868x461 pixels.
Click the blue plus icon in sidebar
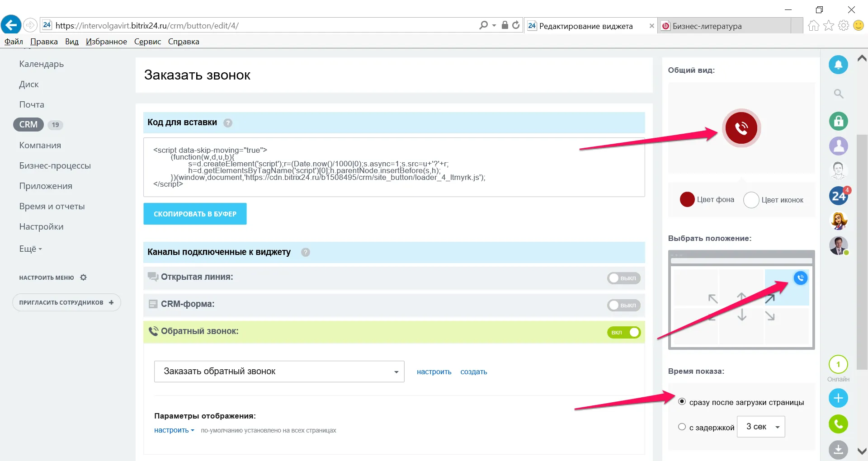click(838, 398)
